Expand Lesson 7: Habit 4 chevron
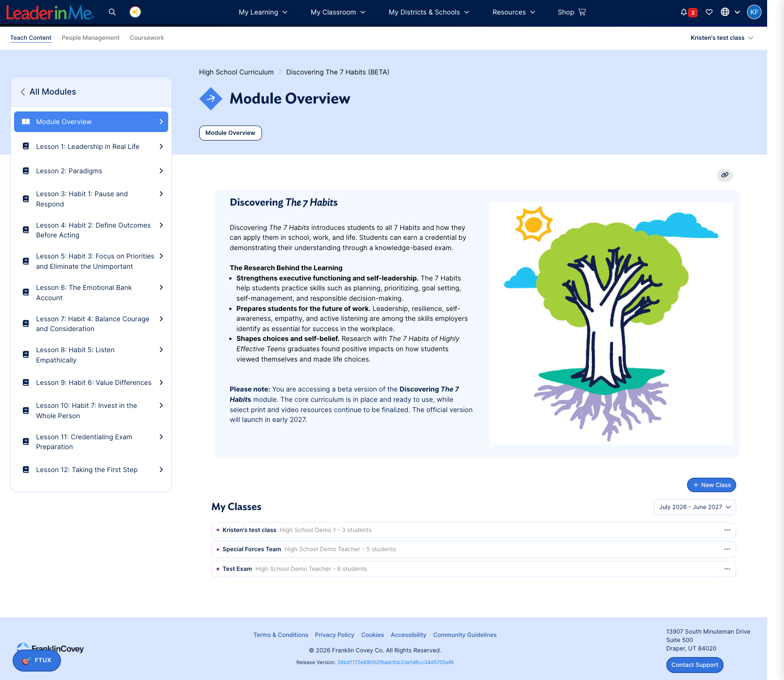The width and height of the screenshot is (784, 680). pos(161,319)
